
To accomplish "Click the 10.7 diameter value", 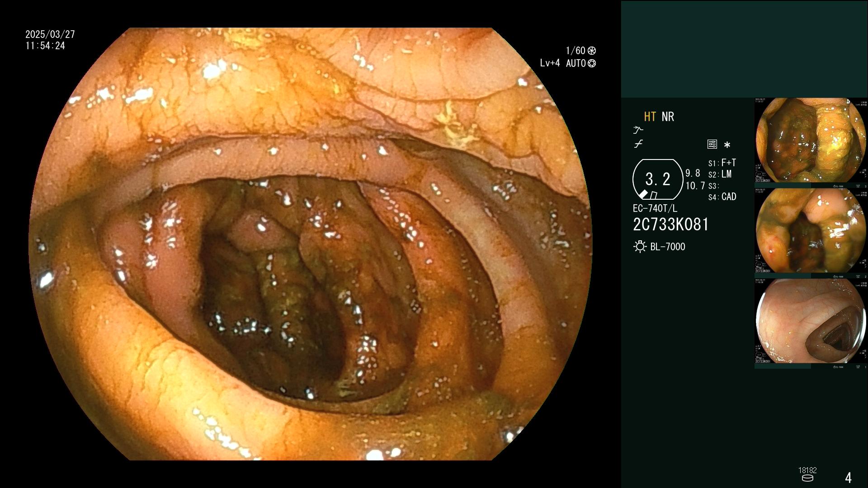I will point(695,186).
